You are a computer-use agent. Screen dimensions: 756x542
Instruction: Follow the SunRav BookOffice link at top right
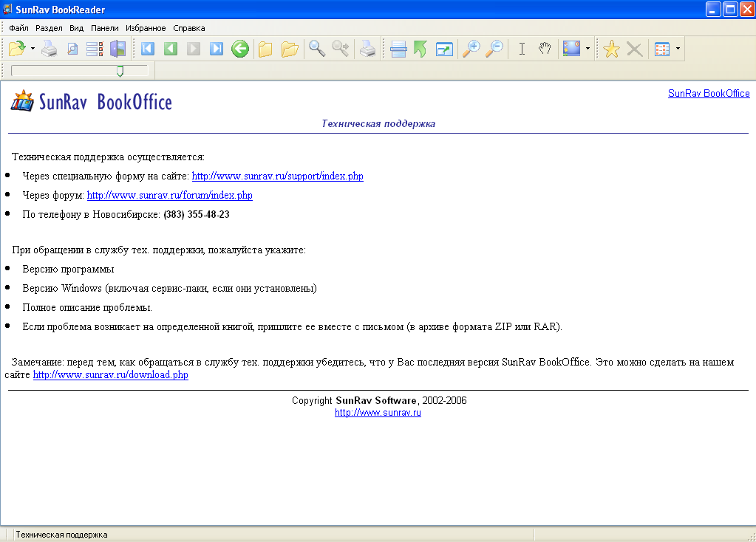709,94
